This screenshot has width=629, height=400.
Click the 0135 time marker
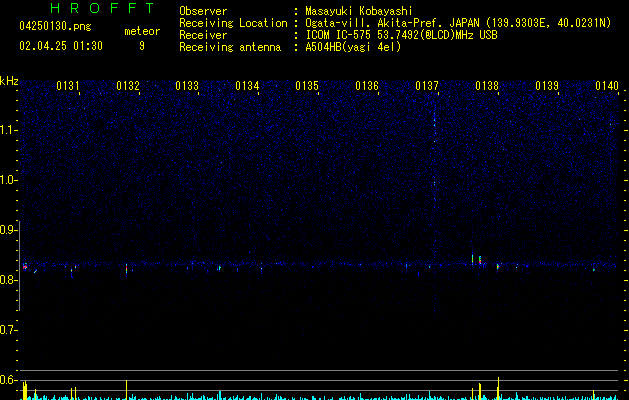[307, 86]
